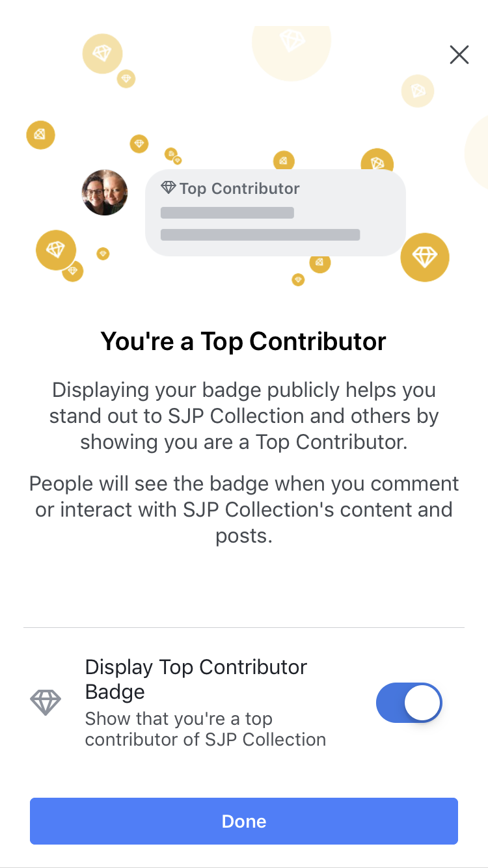Click "Top Contributor" text in the preview bubble
Screen dimensions: 488x868
point(239,189)
